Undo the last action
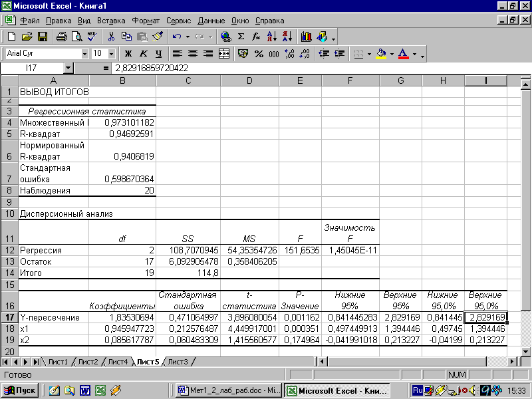 177,37
